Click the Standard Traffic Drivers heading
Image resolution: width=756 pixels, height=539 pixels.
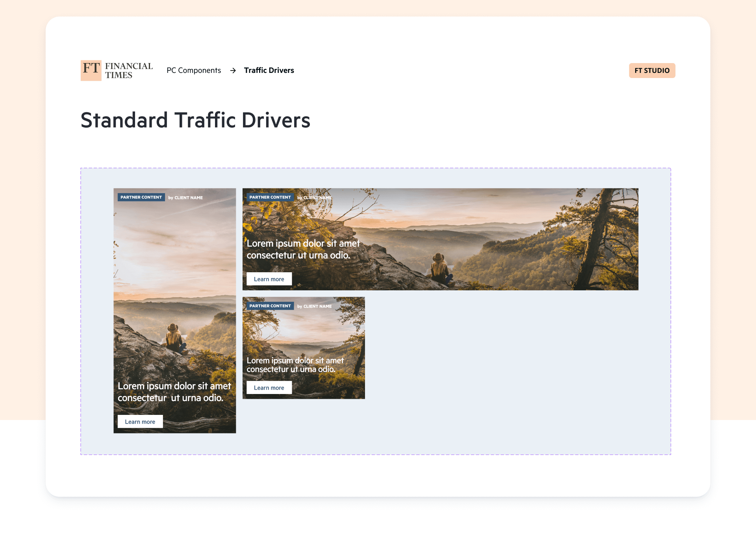(x=196, y=120)
